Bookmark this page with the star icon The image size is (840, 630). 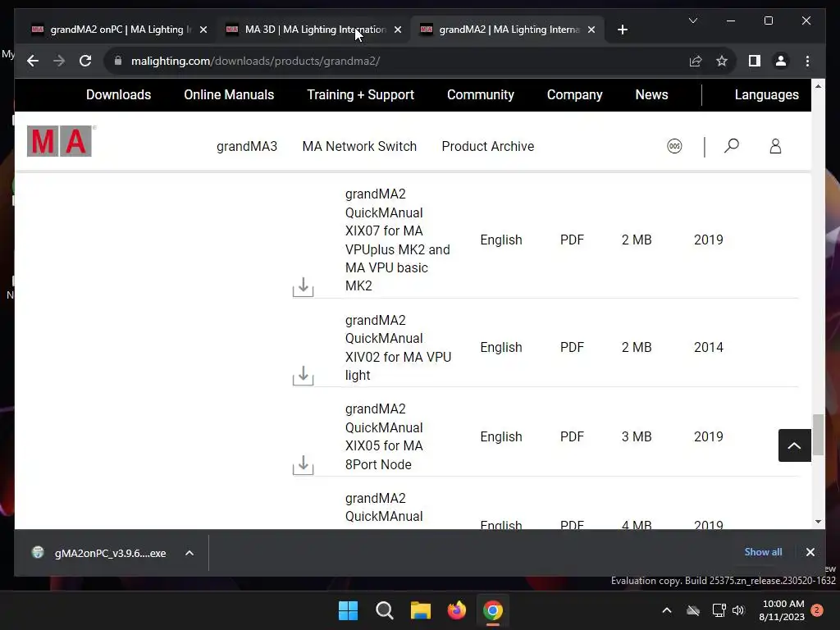pyautogui.click(x=722, y=61)
